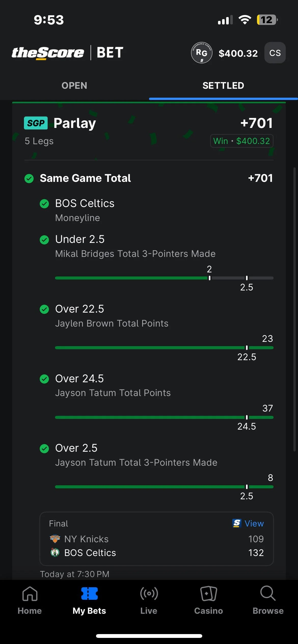Screen dimensions: 298x644
Task: Tap the Responsible Gaming RG icon
Action: tap(201, 53)
